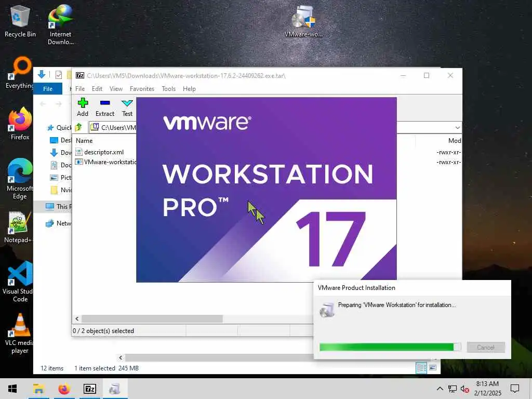The width and height of the screenshot is (532, 399).
Task: Launch Internet Download Manager desktop shortcut
Action: pos(60,25)
